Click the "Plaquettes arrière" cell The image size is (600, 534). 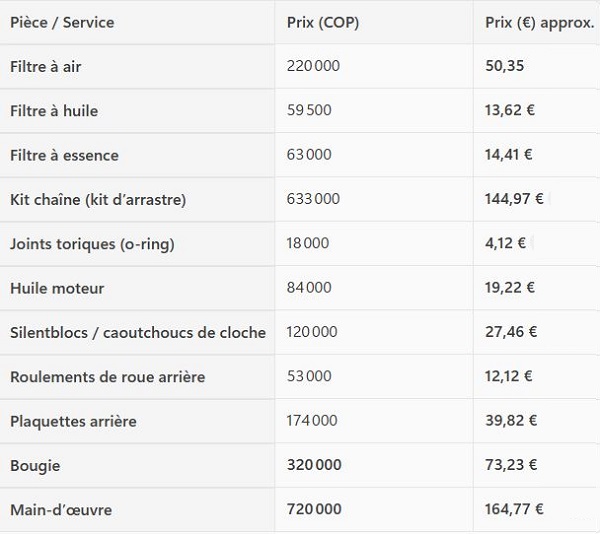[x=73, y=421]
